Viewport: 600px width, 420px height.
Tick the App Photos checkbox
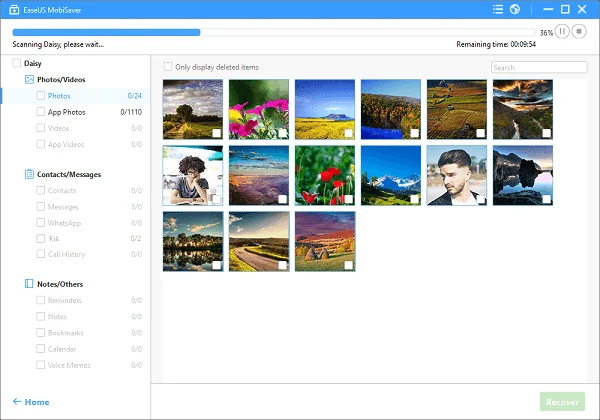pyautogui.click(x=41, y=112)
